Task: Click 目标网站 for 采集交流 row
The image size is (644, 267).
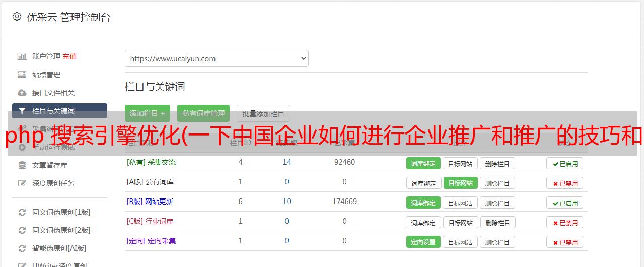Action: pyautogui.click(x=460, y=163)
